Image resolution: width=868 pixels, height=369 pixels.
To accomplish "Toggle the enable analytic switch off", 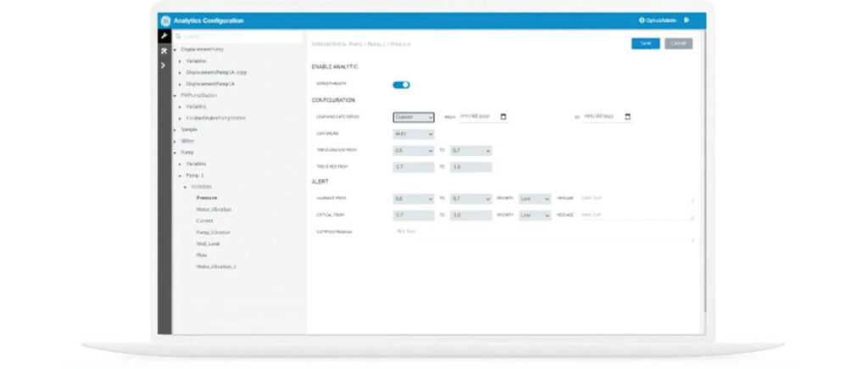I will (401, 85).
